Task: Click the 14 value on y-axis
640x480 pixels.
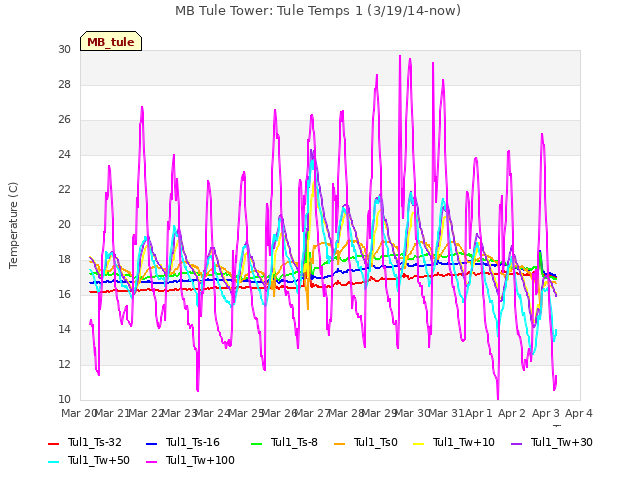Action: click(x=64, y=330)
